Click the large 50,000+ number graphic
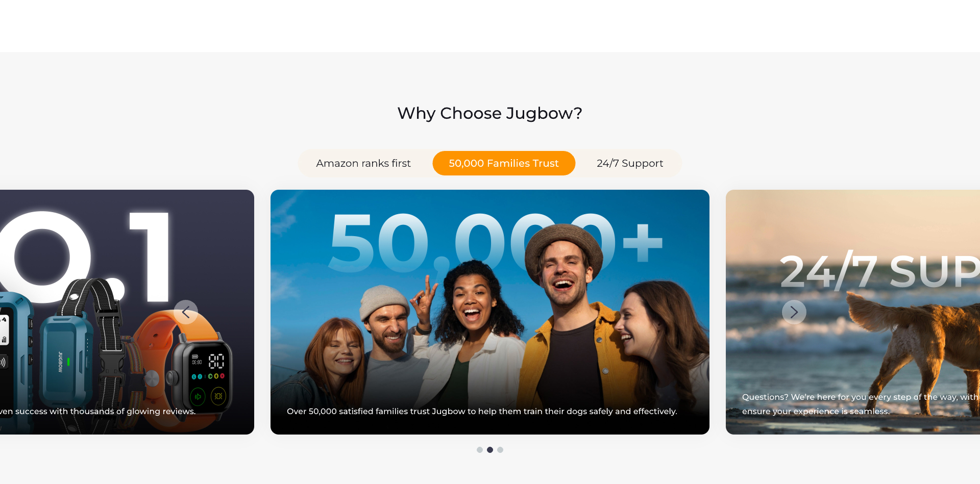Screen dimensions: 980x484 point(496,243)
